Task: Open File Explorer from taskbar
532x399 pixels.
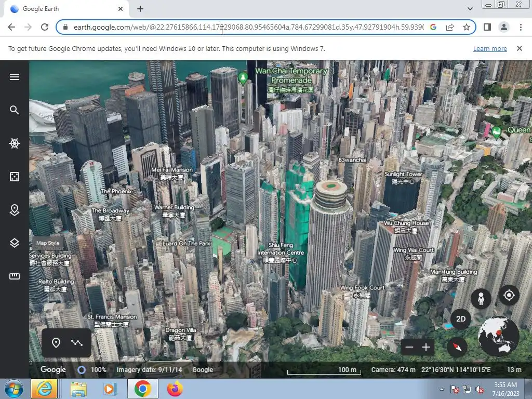Action: point(78,389)
